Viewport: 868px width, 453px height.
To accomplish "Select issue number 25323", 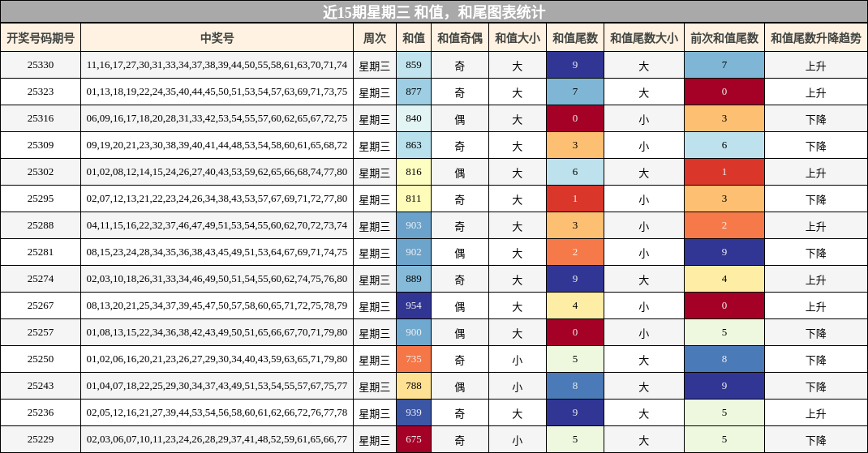I will (x=41, y=92).
